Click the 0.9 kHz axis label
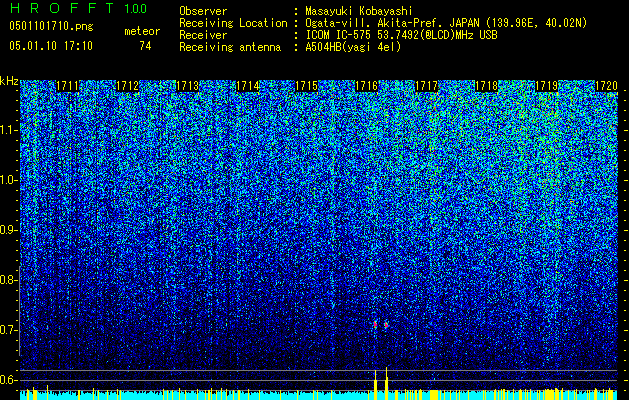 pyautogui.click(x=8, y=230)
